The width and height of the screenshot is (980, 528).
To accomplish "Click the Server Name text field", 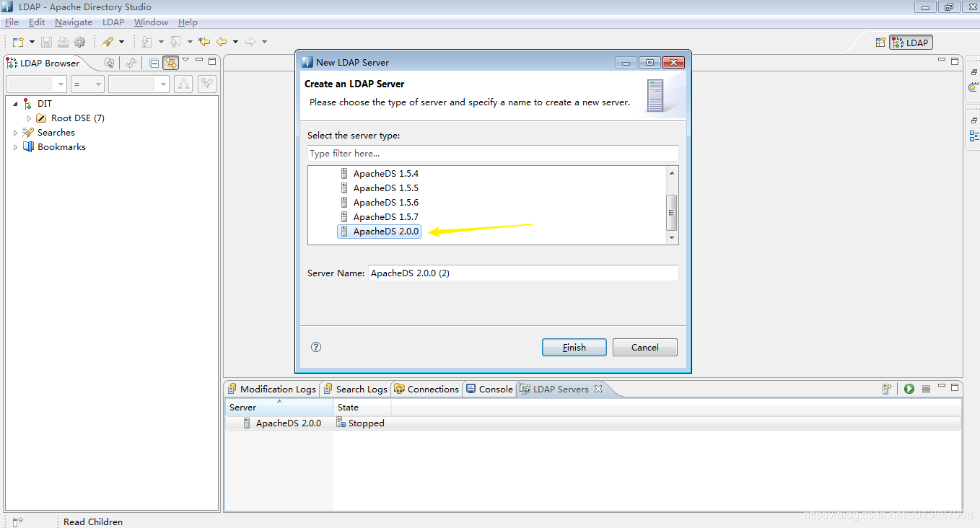I will [523, 273].
